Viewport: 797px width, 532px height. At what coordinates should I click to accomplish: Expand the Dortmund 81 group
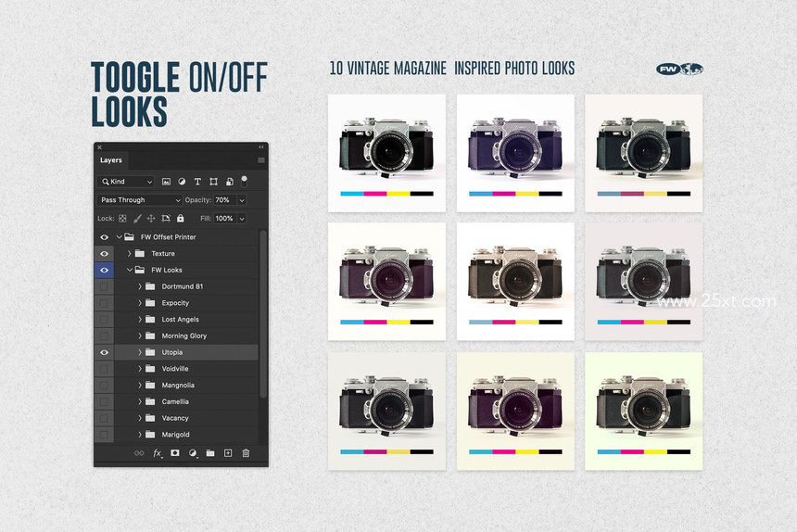140,286
